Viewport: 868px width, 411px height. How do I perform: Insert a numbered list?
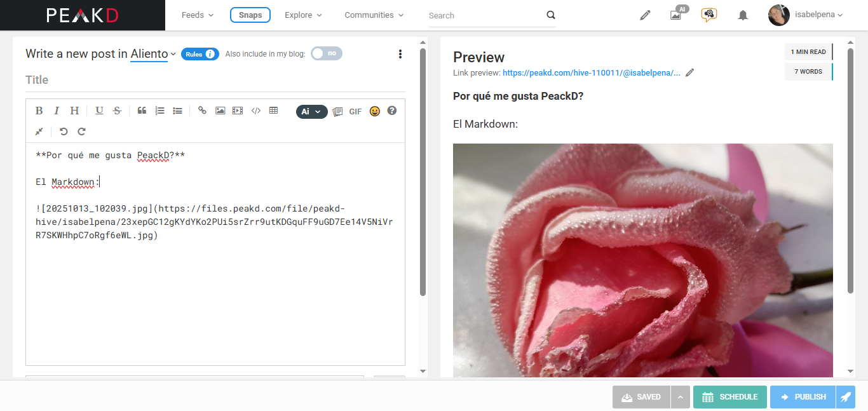tap(159, 111)
